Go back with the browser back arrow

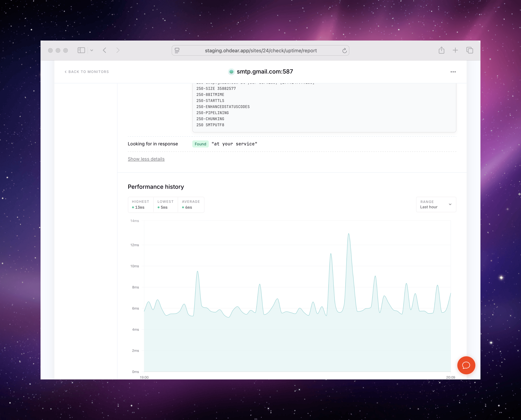tap(105, 50)
